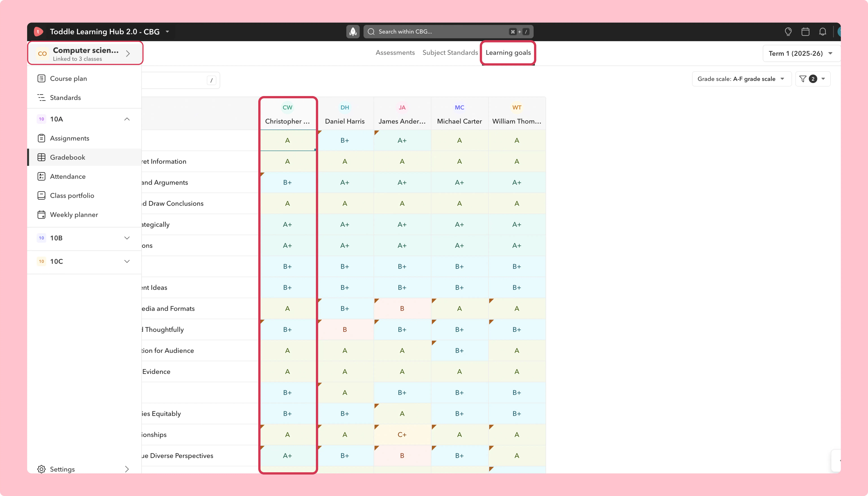Click the 10B class badge
This screenshot has width=868, height=496.
tap(42, 238)
